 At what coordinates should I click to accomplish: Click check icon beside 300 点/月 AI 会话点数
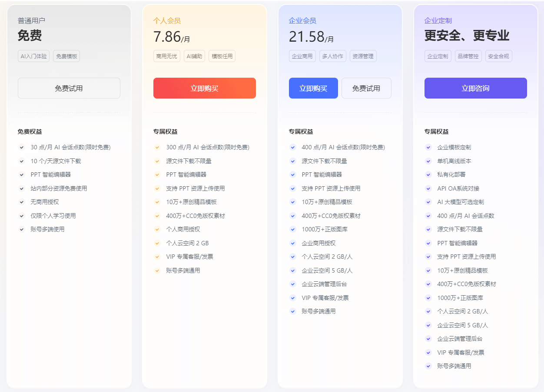(x=157, y=147)
